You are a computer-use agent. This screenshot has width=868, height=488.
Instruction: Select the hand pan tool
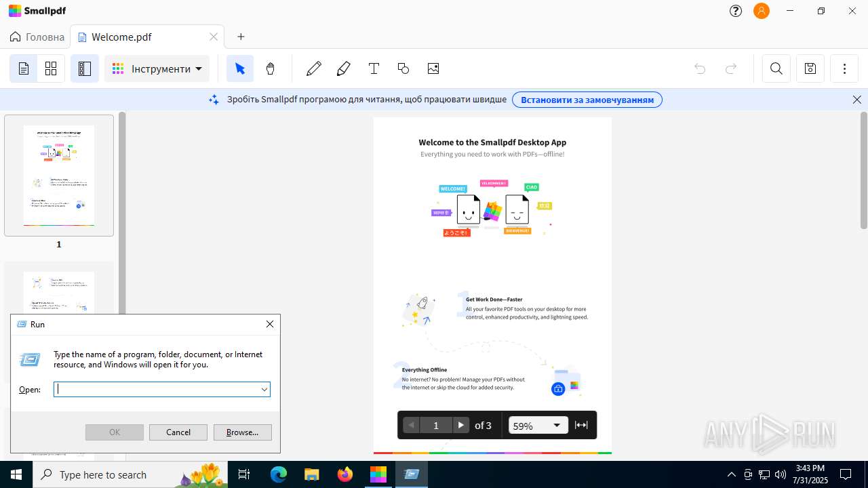pos(271,68)
